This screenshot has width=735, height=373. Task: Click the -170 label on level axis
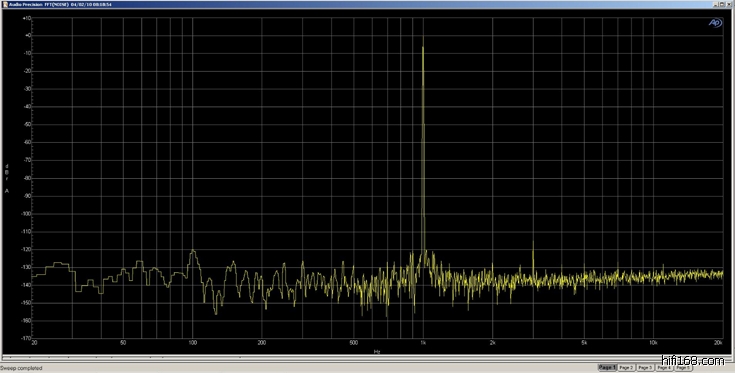point(26,338)
